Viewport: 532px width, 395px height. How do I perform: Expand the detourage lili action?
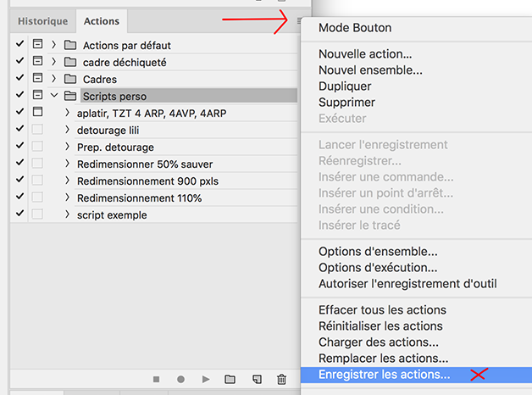tap(67, 130)
